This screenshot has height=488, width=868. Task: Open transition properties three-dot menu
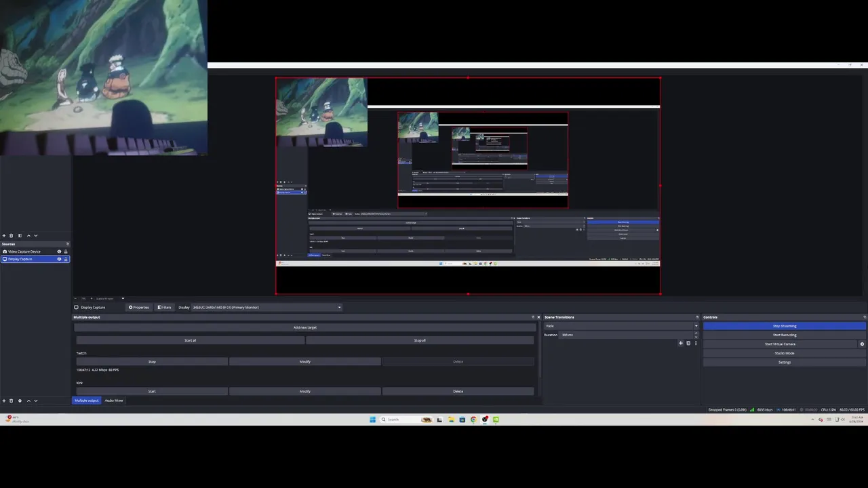[x=696, y=343]
